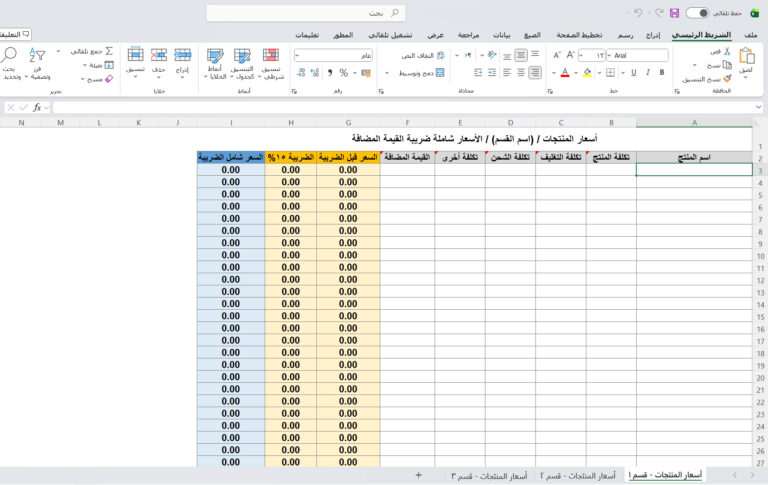Screen dimensions: 768x485
Task: Click the Decrease Decimal icon
Action: pyautogui.click(x=301, y=73)
